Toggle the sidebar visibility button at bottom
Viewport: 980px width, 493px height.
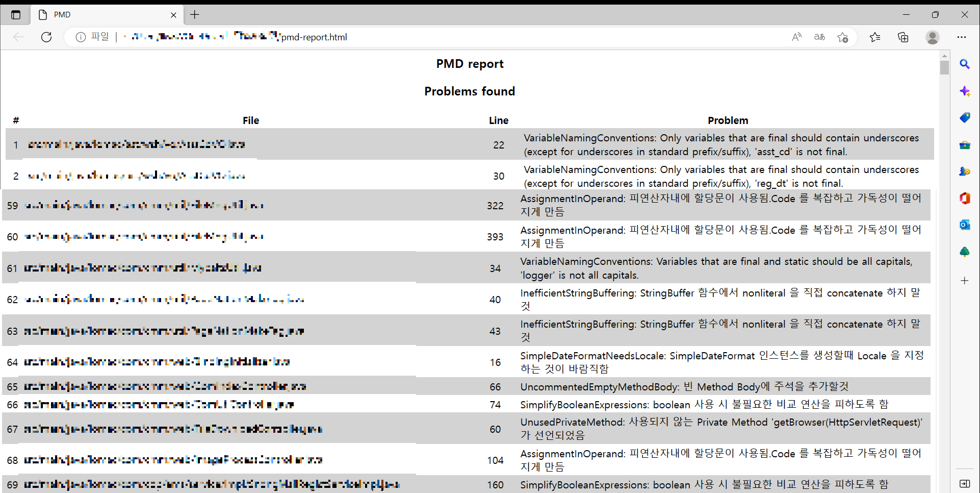[964, 483]
